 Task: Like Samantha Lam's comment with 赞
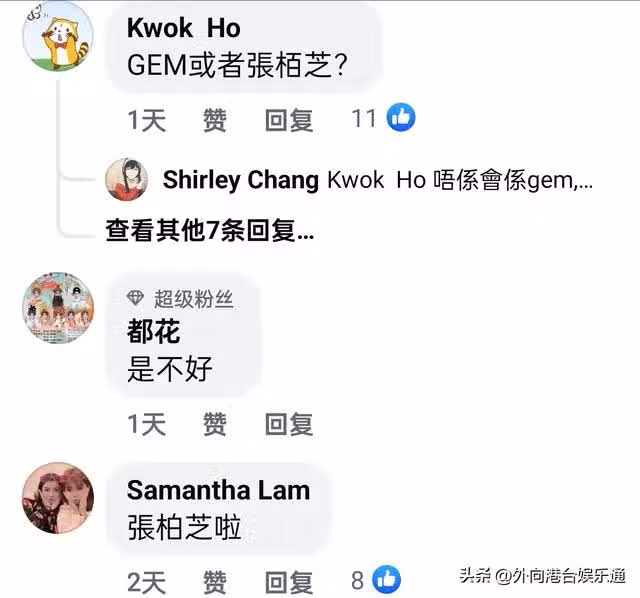pyautogui.click(x=215, y=582)
